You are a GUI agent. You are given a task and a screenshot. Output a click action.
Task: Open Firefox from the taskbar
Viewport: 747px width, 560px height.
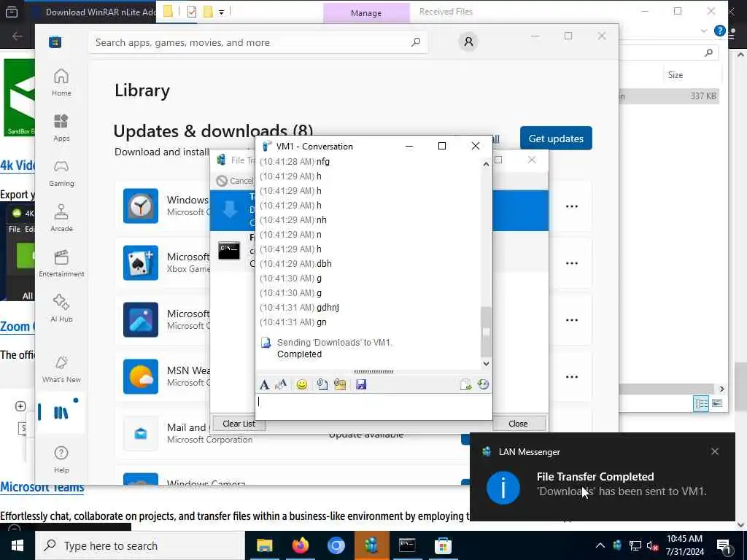[x=300, y=545]
